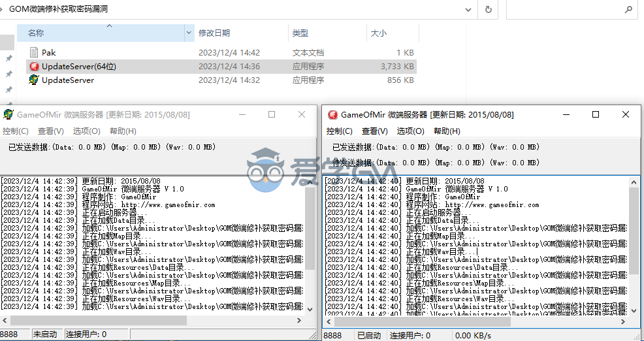This screenshot has height=341, width=644.
Task: Open the address bar history dropdown
Action: (468, 9)
